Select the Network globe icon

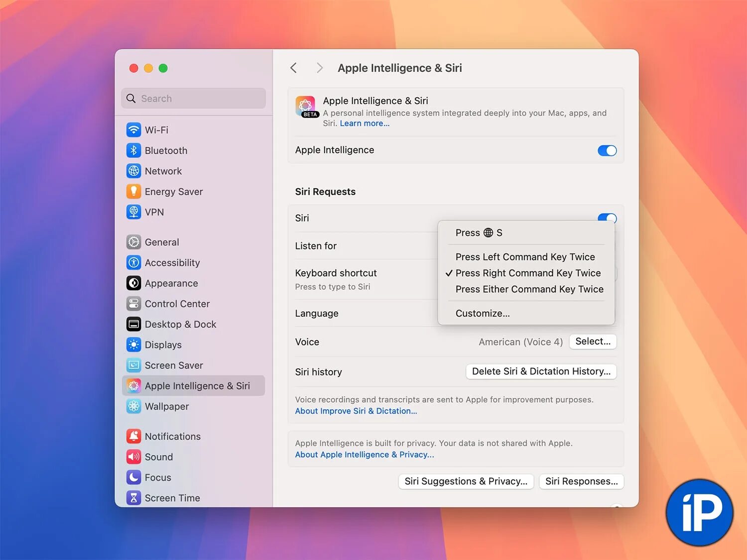click(x=133, y=171)
